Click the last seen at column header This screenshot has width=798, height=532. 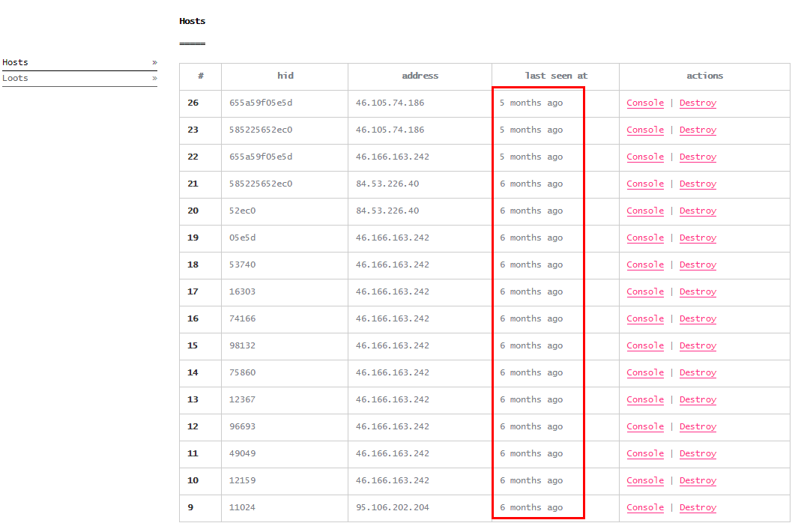(x=556, y=76)
